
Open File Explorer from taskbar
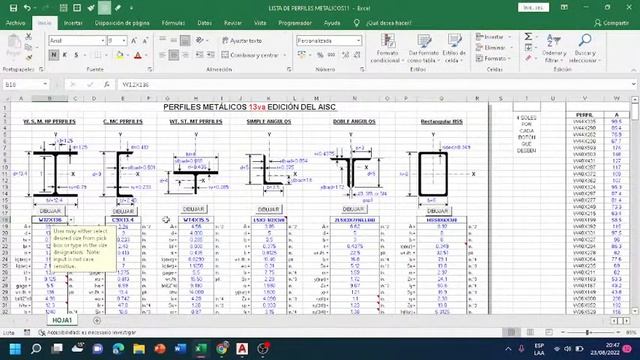click(139, 349)
